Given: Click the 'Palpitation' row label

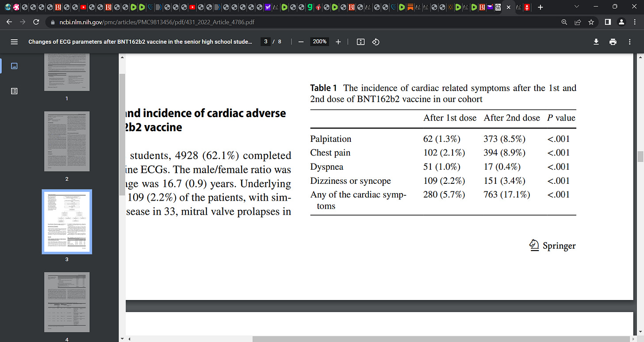Looking at the screenshot, I should (x=331, y=139).
